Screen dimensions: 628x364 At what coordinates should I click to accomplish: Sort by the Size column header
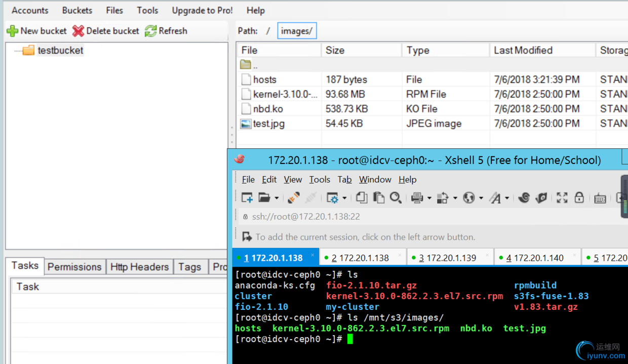[362, 50]
